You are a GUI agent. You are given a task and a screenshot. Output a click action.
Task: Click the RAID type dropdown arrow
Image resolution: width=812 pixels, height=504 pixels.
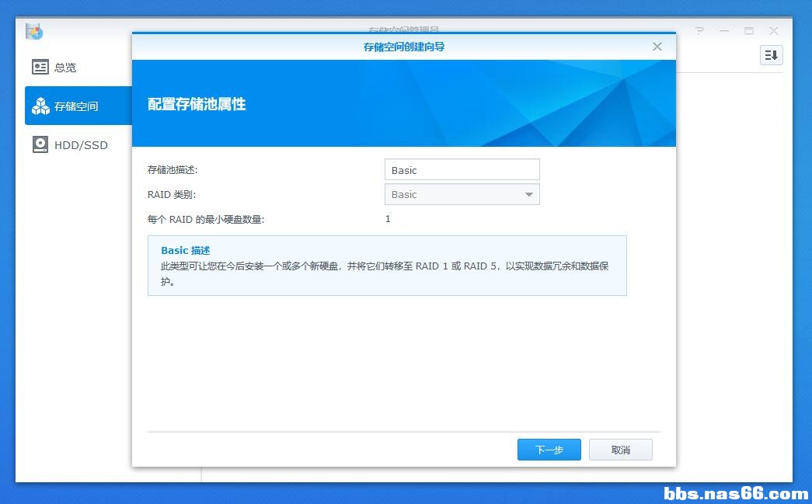click(x=528, y=195)
